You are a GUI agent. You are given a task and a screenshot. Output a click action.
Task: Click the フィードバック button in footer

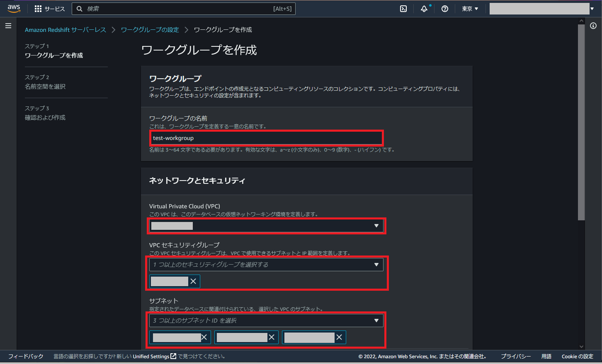pos(26,357)
